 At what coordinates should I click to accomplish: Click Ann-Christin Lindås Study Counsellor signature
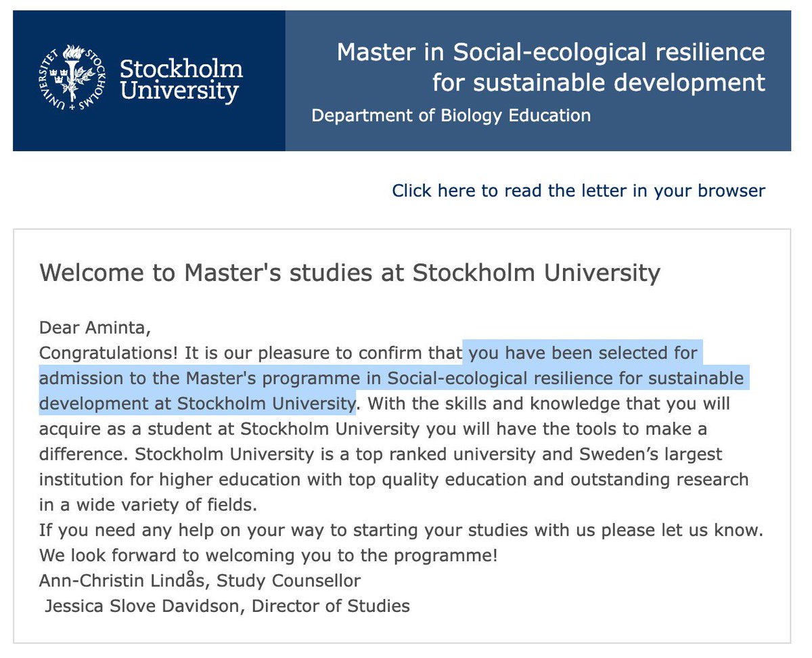[200, 580]
